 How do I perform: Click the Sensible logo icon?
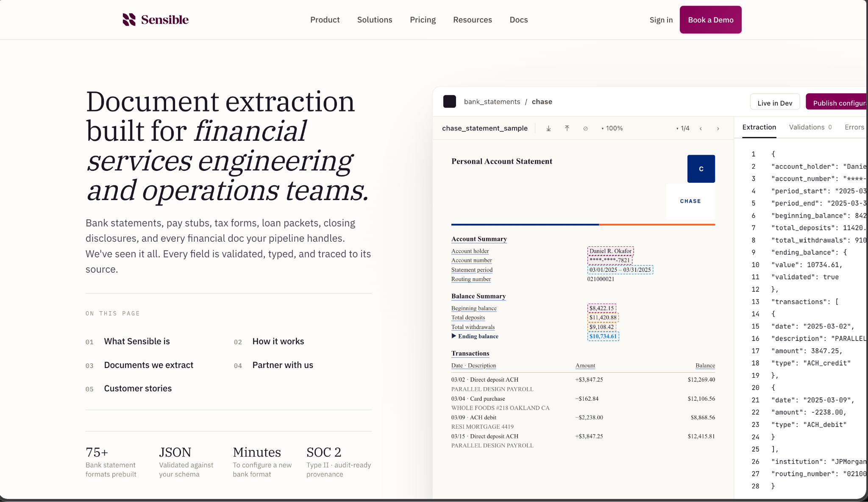(129, 20)
